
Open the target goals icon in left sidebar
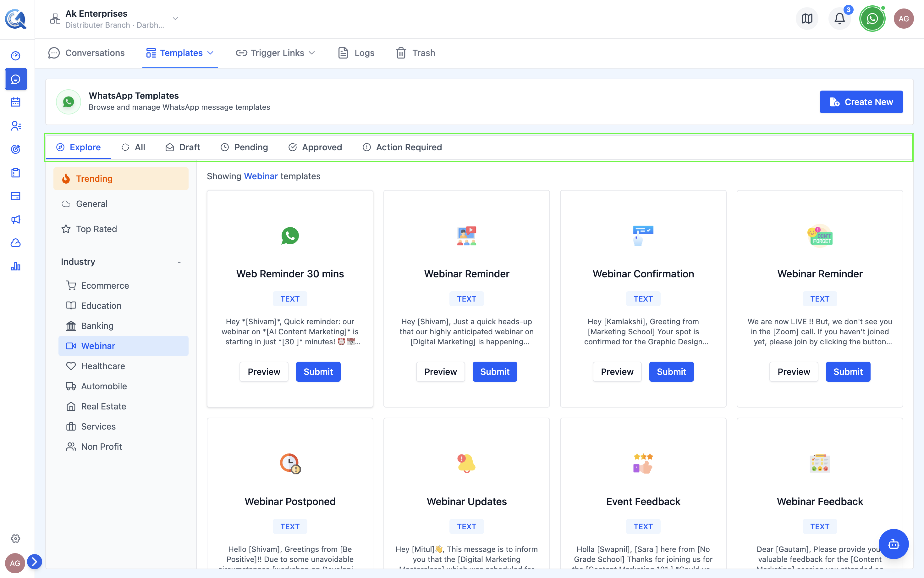(x=16, y=149)
